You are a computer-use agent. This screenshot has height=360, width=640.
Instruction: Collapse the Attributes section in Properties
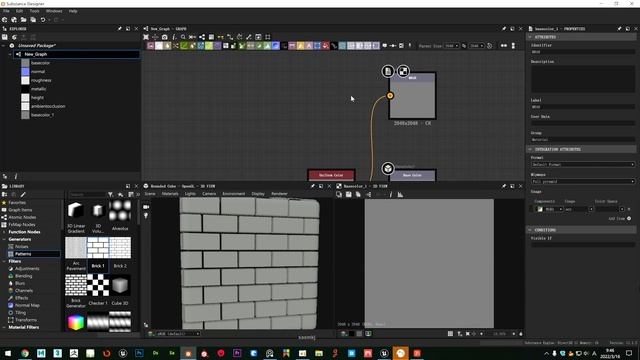[530, 37]
